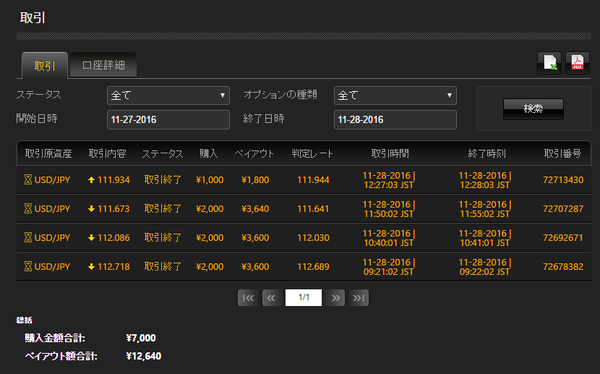The height and width of the screenshot is (374, 600).
Task: Click the ペイアウト column header
Action: [x=254, y=154]
